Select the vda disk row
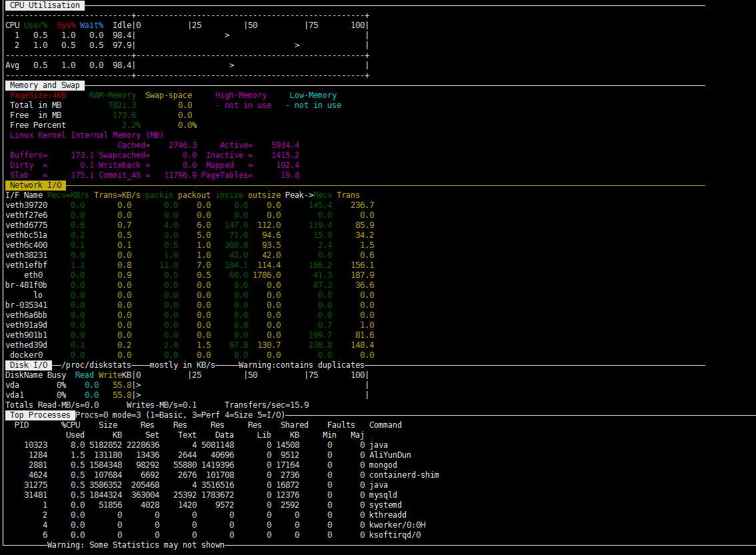The image size is (756, 555). click(x=187, y=385)
